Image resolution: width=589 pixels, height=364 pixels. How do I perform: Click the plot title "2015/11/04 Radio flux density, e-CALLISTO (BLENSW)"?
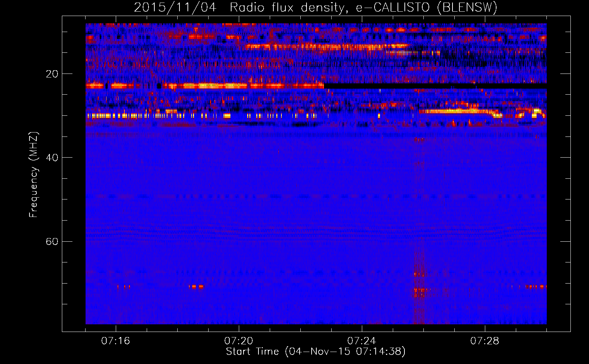click(316, 8)
